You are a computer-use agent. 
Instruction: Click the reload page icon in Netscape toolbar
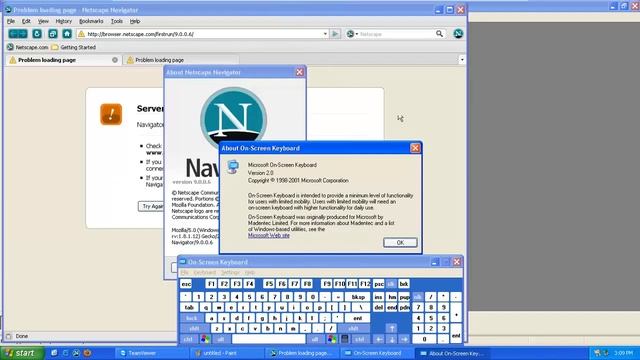coord(37,34)
